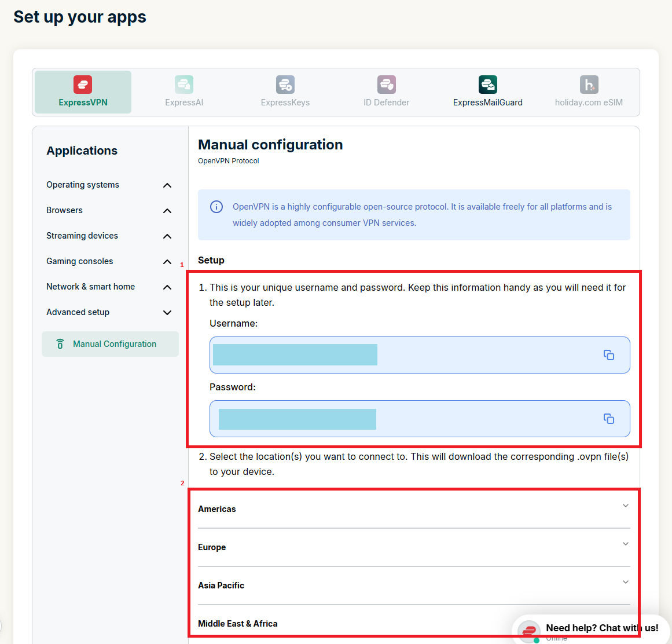
Task: Click the OpenVPN Protocol subtitle
Action: point(229,161)
